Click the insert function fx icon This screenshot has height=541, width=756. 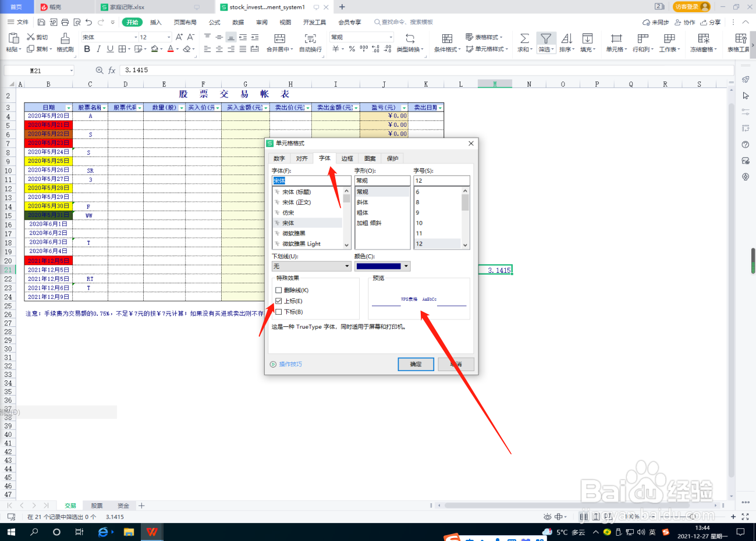point(112,70)
